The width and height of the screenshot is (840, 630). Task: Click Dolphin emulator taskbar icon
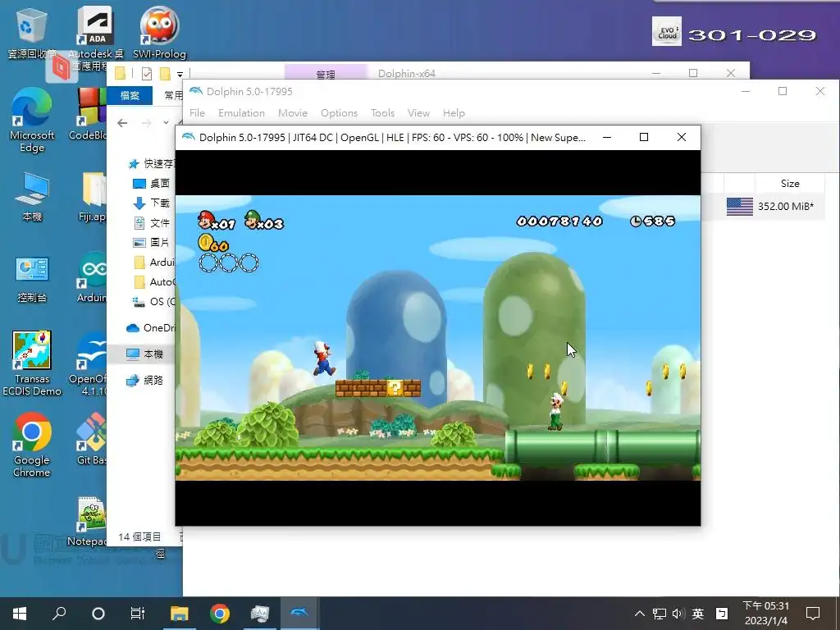point(299,614)
